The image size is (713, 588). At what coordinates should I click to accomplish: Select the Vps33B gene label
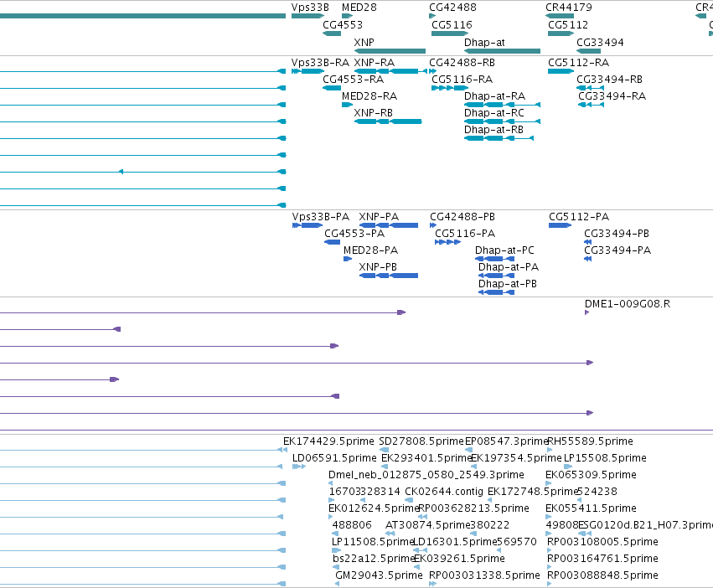(310, 8)
